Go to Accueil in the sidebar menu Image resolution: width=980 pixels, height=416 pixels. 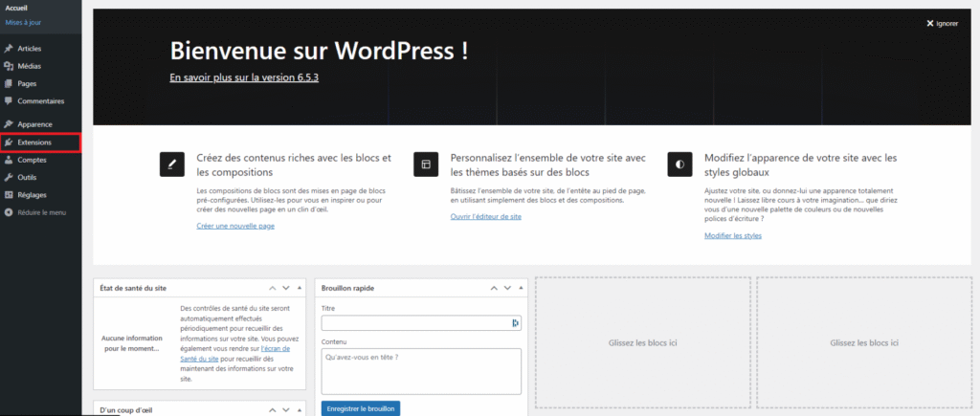[17, 8]
